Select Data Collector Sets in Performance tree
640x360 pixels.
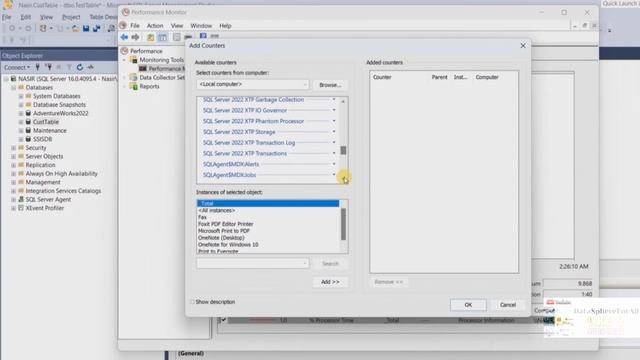coord(162,77)
